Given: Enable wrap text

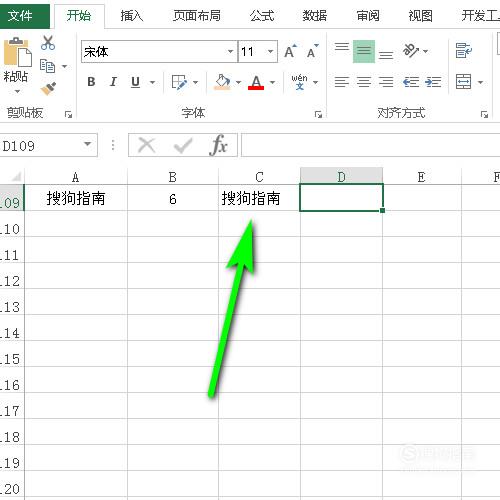Looking at the screenshot, I should [x=464, y=51].
